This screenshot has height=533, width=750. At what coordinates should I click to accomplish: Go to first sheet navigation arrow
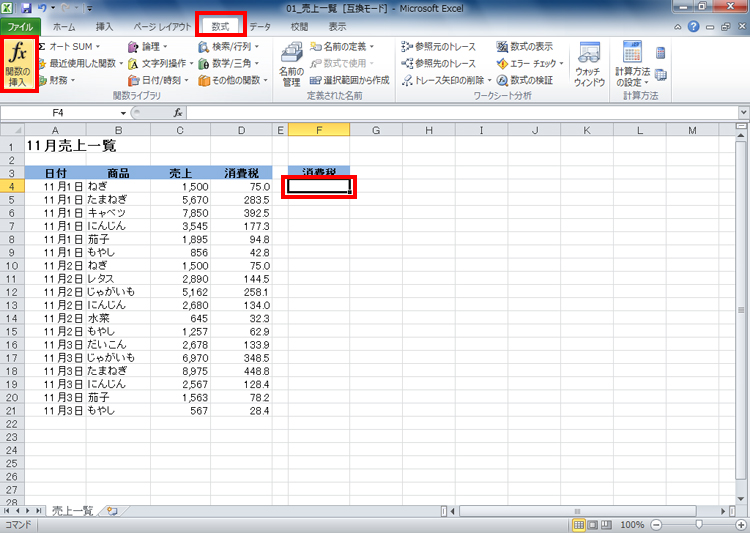[6, 511]
